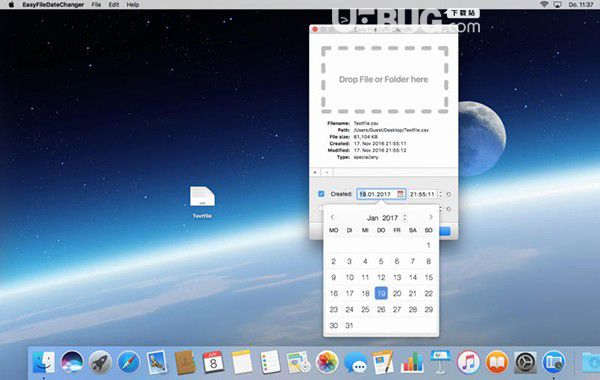This screenshot has height=380, width=600.
Task: Open Contacts from the dock
Action: point(185,362)
